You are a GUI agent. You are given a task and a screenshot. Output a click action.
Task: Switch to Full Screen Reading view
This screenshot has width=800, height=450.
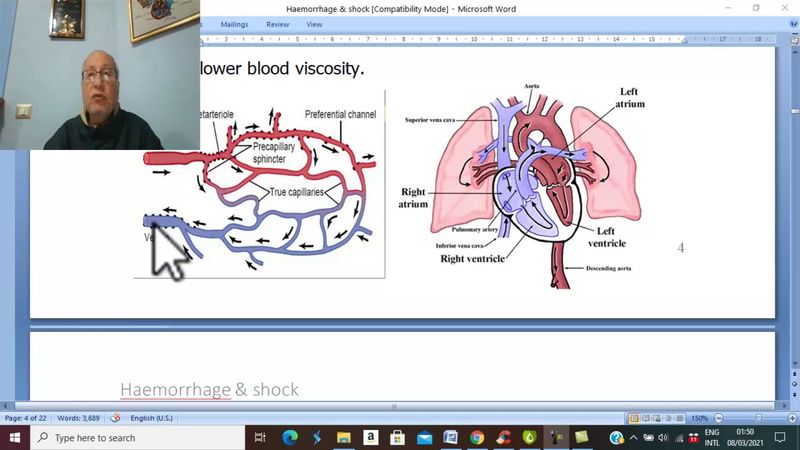click(x=645, y=418)
